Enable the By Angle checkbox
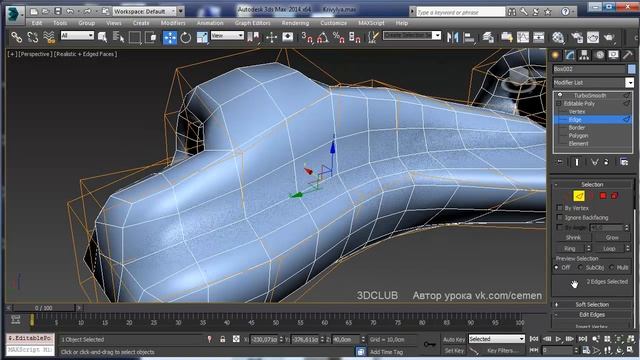640x360 pixels. pos(560,227)
